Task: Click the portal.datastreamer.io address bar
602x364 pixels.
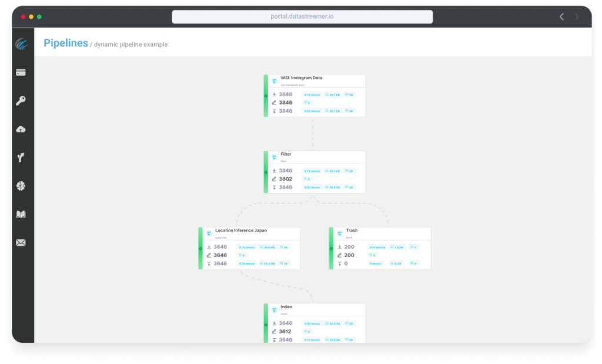Action: (x=302, y=16)
